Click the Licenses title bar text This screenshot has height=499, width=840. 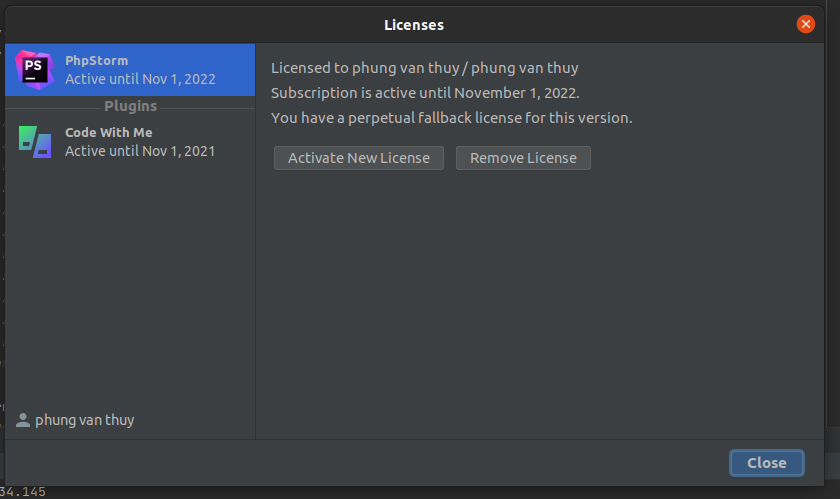[x=414, y=25]
